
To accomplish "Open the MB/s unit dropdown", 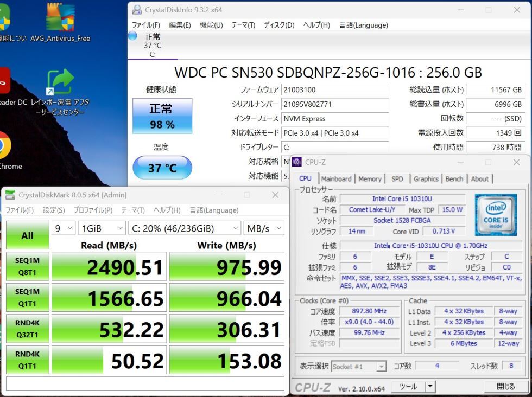I will coord(264,228).
